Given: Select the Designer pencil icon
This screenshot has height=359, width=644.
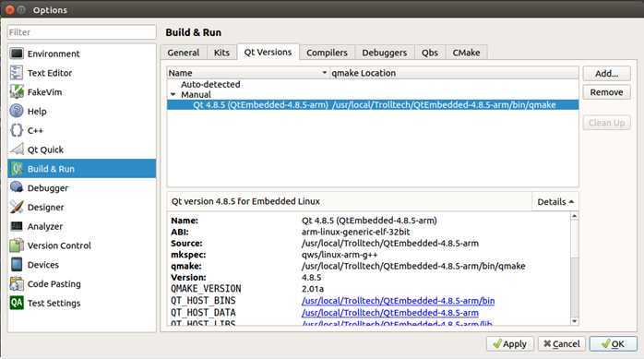Looking at the screenshot, I should coord(17,207).
